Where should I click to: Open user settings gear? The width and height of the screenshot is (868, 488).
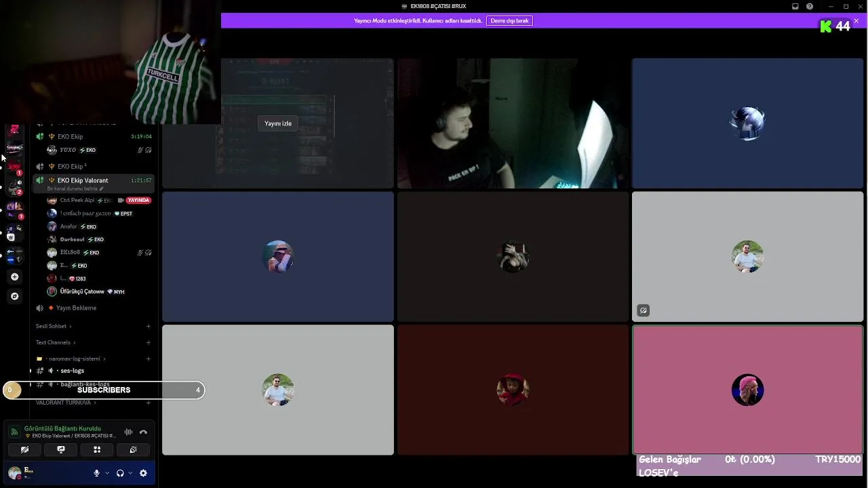coord(143,473)
